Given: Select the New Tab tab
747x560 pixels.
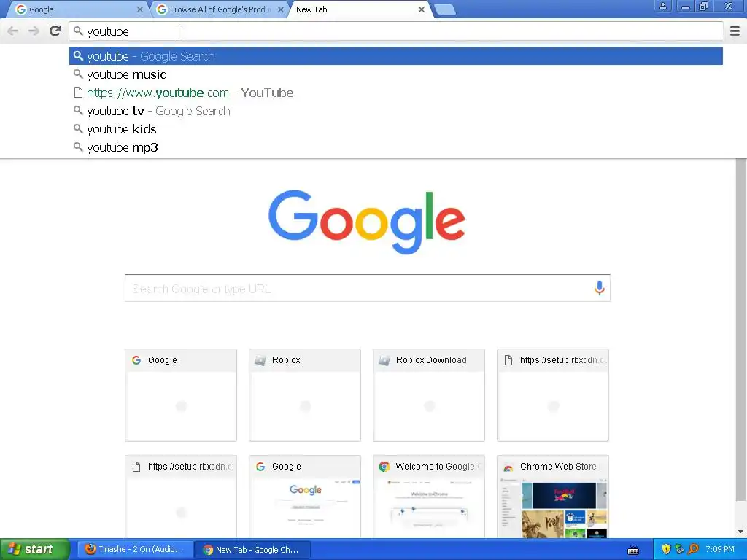Looking at the screenshot, I should (x=360, y=9).
